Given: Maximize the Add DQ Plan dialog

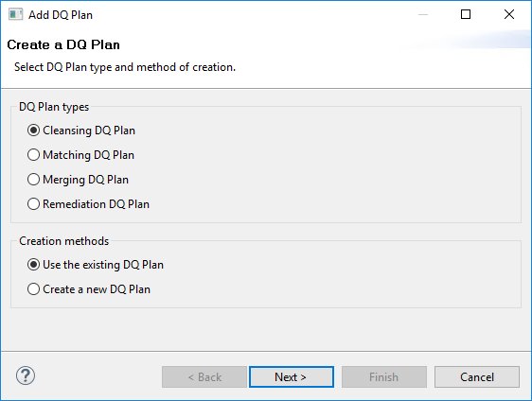Looking at the screenshot, I should point(466,14).
